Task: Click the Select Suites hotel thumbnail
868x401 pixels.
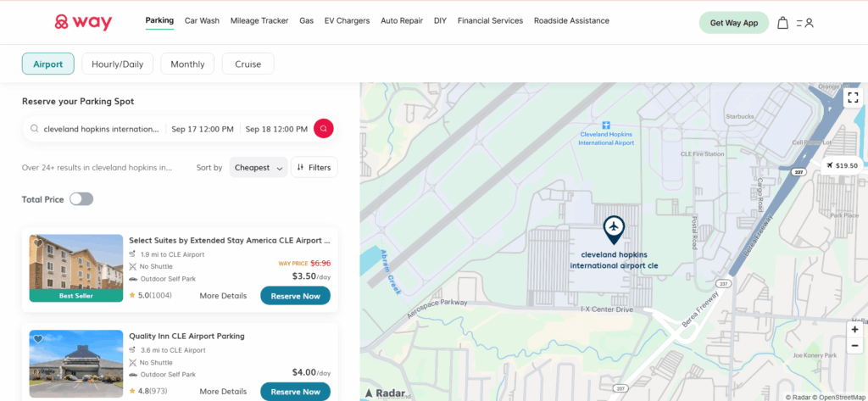Action: click(75, 268)
